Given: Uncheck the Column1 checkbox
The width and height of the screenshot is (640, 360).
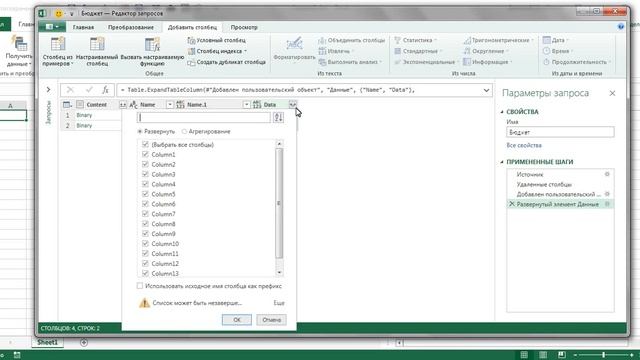Looking at the screenshot, I should [x=145, y=154].
